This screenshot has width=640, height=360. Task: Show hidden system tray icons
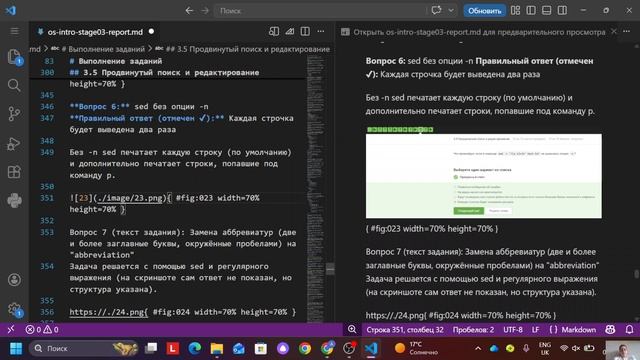pos(478,349)
